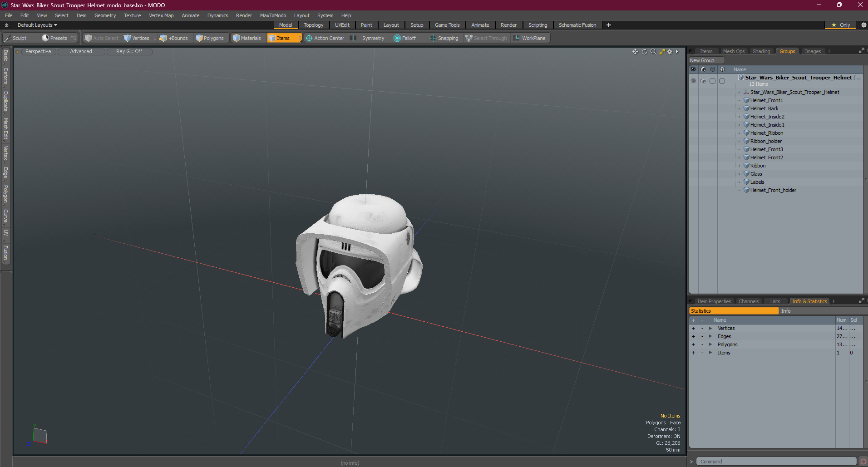
Task: Click the layout settings gear icon
Action: click(x=863, y=25)
